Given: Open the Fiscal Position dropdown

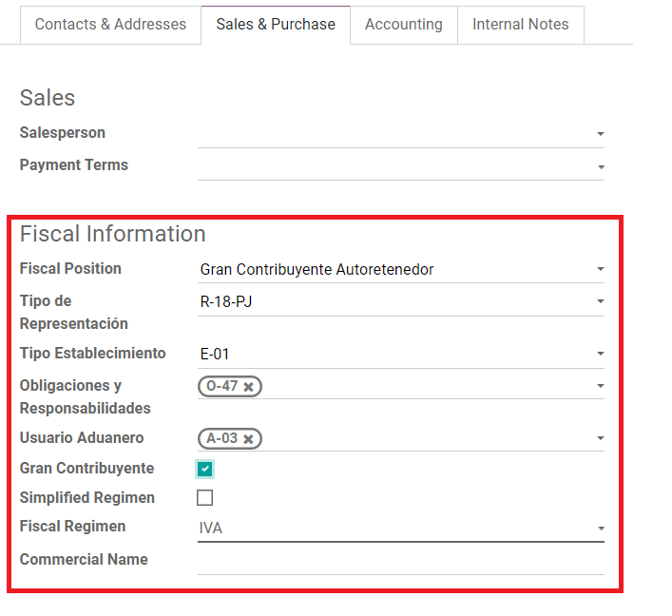Looking at the screenshot, I should click(x=401, y=270).
